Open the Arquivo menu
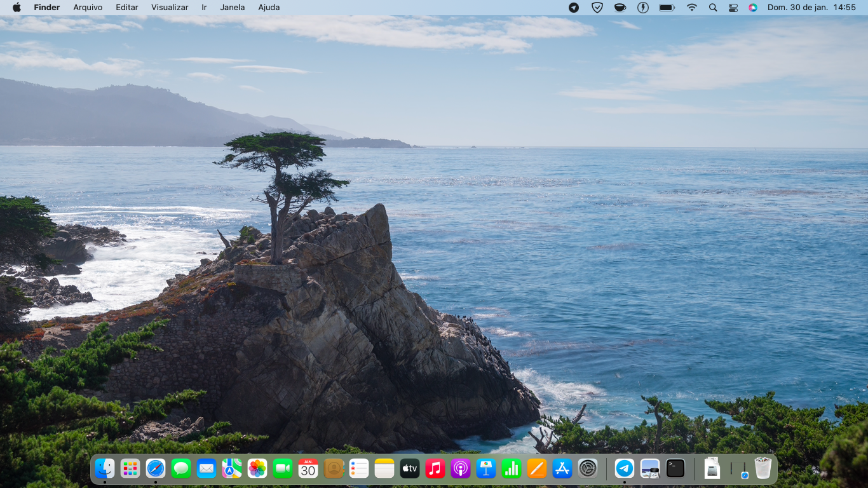The width and height of the screenshot is (868, 488). point(88,8)
